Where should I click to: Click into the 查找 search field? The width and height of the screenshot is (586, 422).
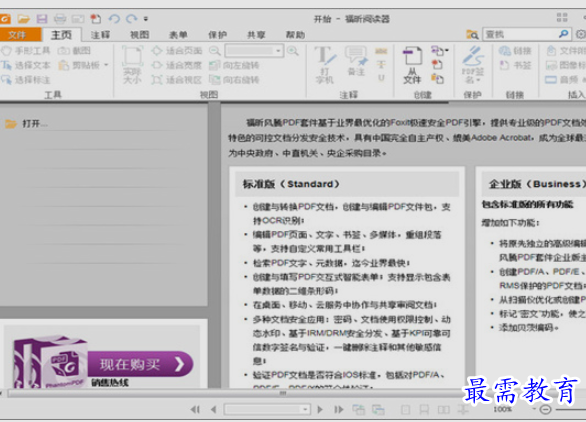[x=520, y=34]
